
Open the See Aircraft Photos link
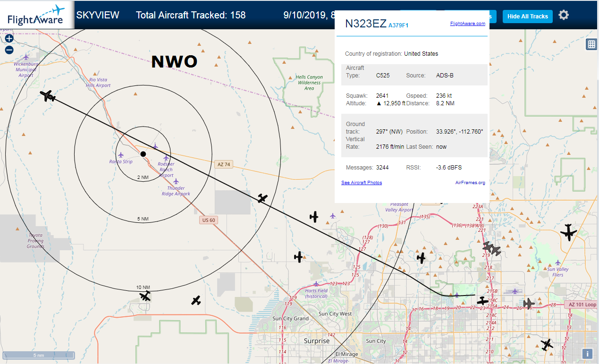362,182
